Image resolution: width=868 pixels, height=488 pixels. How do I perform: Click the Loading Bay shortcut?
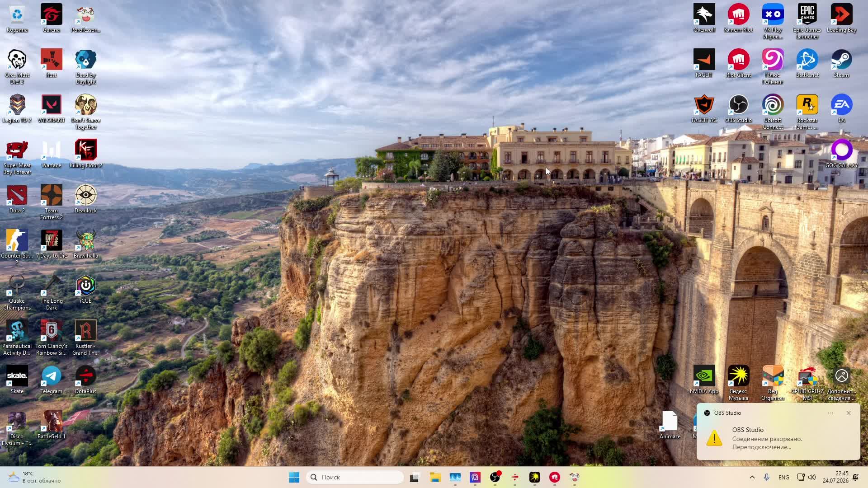coord(841,19)
